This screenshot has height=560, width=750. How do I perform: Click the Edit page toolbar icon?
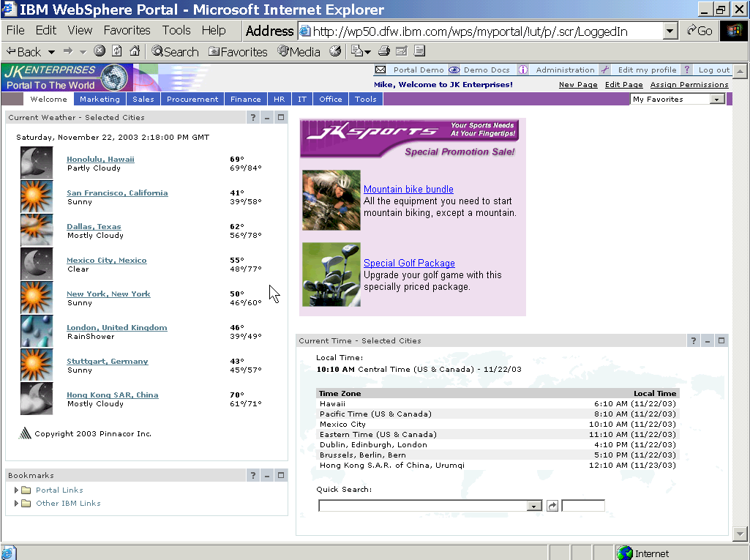(x=402, y=51)
